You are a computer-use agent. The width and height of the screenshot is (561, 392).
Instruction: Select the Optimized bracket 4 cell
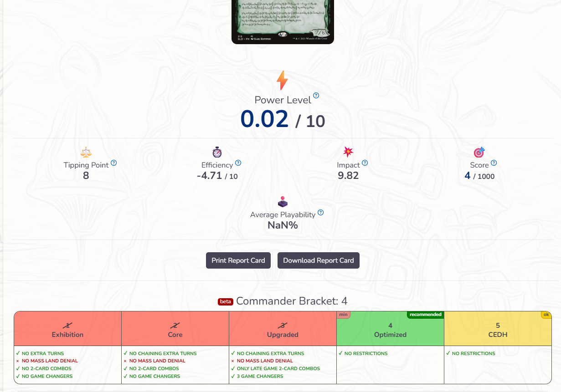click(x=390, y=330)
